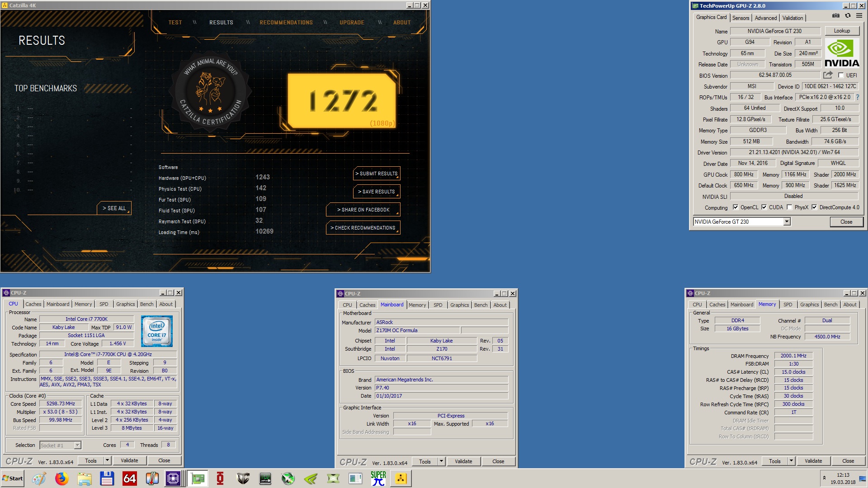Click SHARE ON FACEBOOK
Viewport: 868px width, 488px height.
[x=363, y=210]
